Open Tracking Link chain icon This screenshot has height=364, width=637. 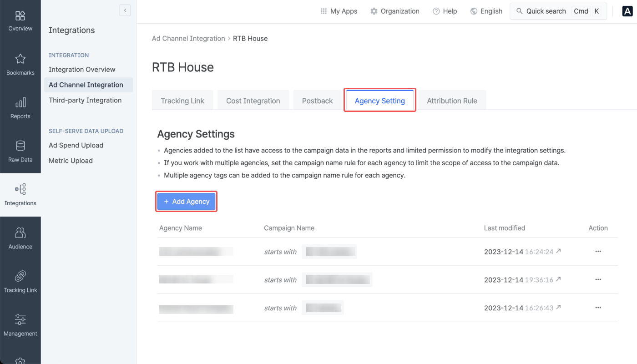click(20, 276)
